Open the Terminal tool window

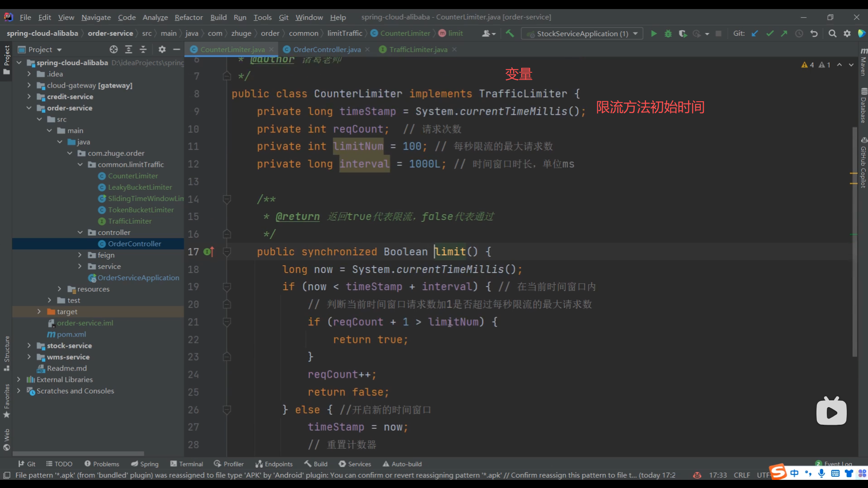(186, 464)
